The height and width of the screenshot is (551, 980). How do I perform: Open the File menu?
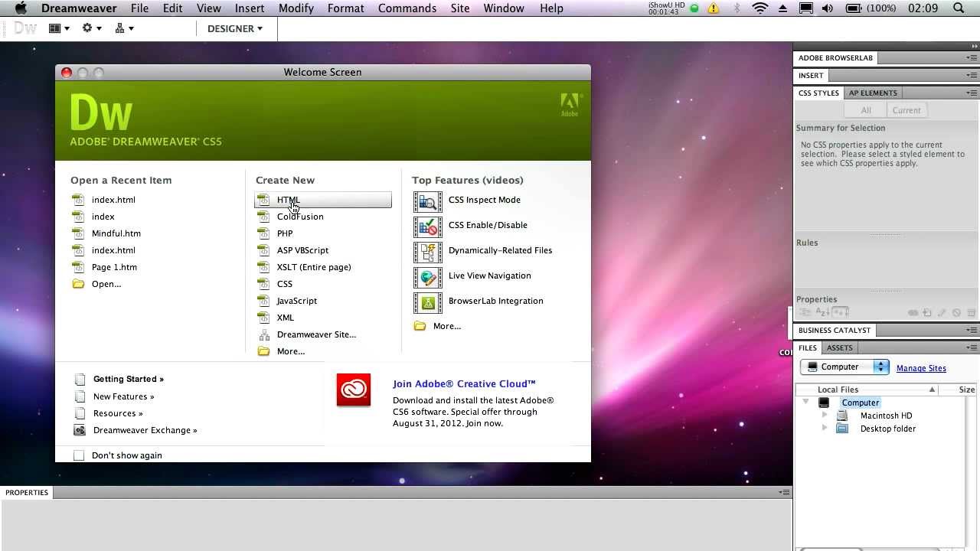pos(139,8)
